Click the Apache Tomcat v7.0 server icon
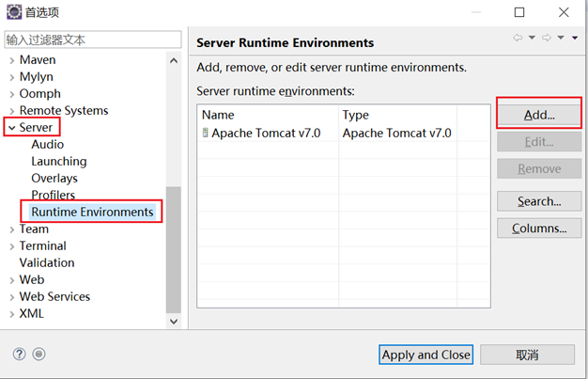The height and width of the screenshot is (379, 588). 205,134
